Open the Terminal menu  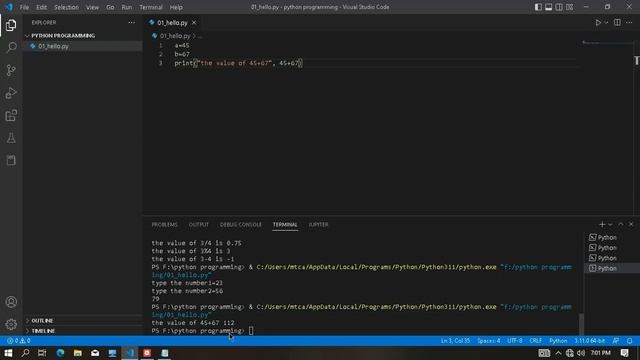(151, 7)
